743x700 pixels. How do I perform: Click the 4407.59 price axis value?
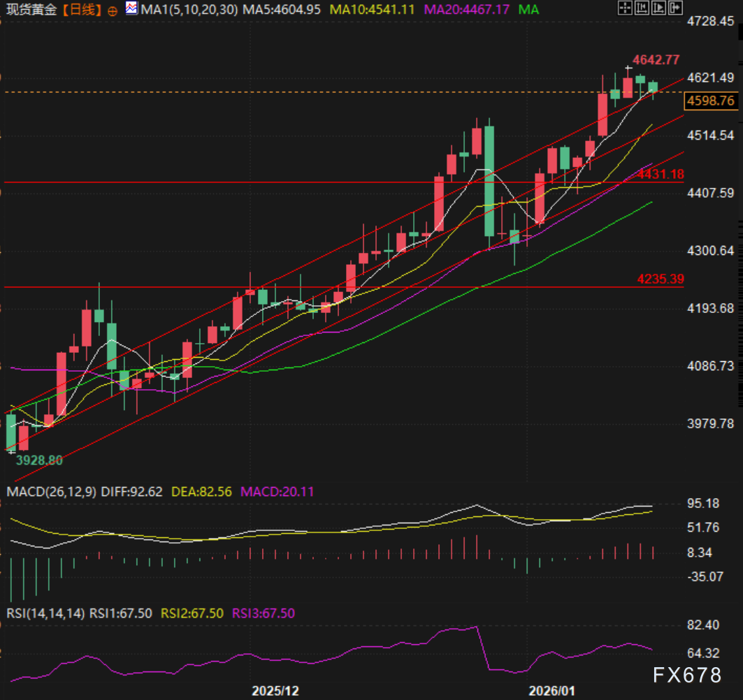tap(710, 194)
